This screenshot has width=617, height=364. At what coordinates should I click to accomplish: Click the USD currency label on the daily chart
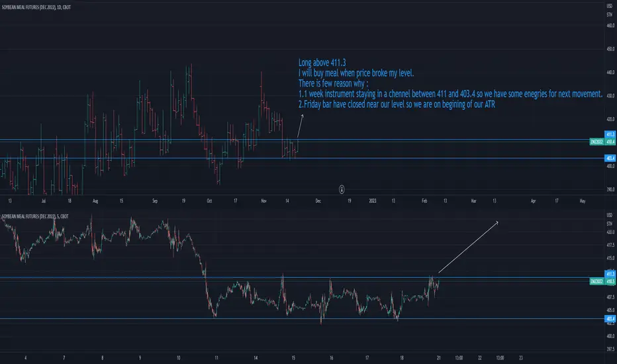tap(610, 7)
